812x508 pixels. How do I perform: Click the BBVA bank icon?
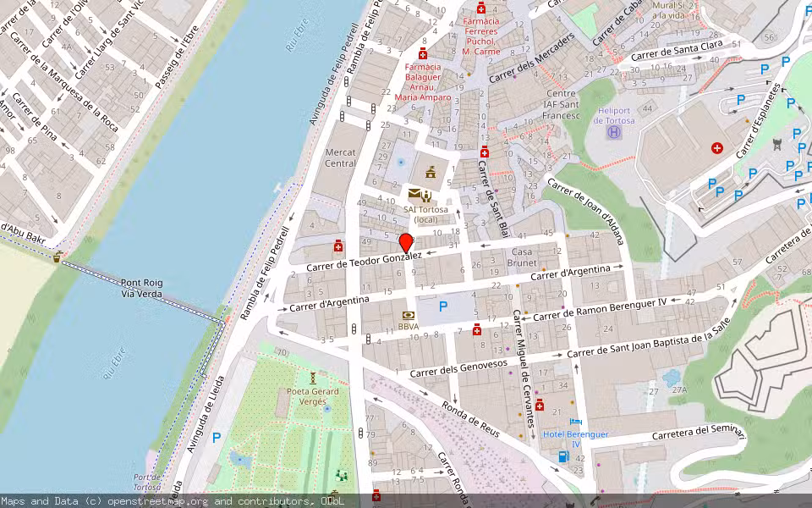[409, 315]
